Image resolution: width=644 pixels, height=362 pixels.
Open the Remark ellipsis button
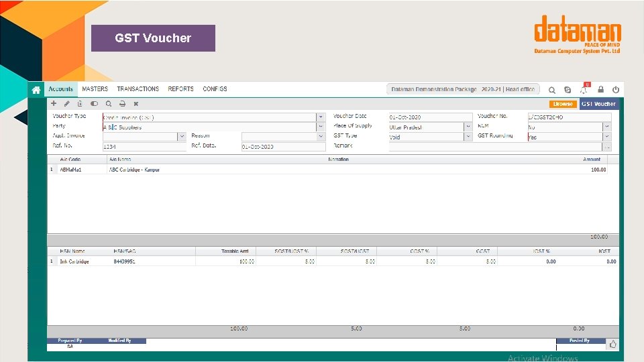606,147
